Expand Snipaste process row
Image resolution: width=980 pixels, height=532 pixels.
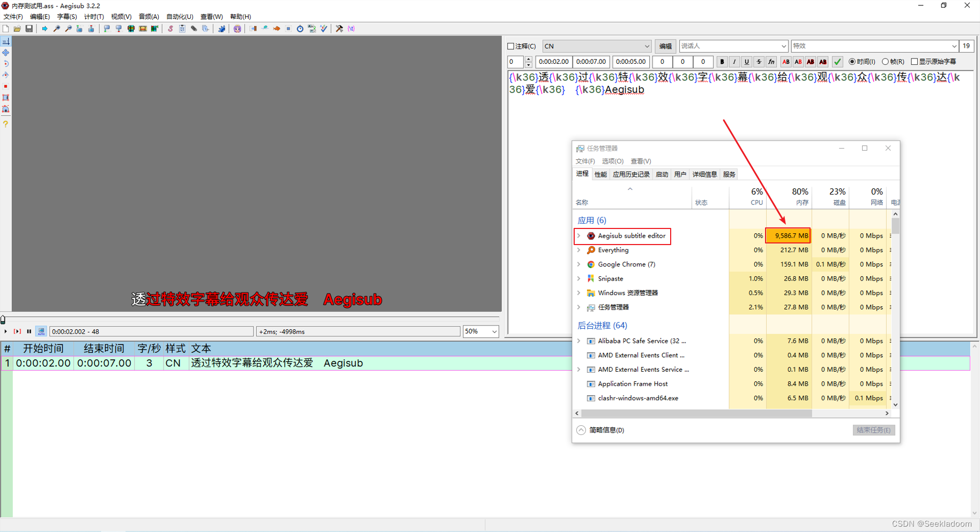[578, 278]
